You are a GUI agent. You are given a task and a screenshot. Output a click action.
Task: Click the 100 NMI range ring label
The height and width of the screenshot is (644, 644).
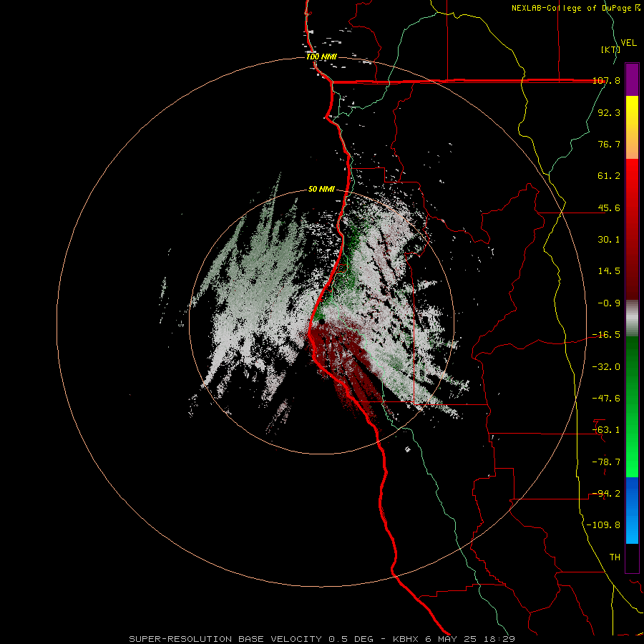(x=321, y=57)
